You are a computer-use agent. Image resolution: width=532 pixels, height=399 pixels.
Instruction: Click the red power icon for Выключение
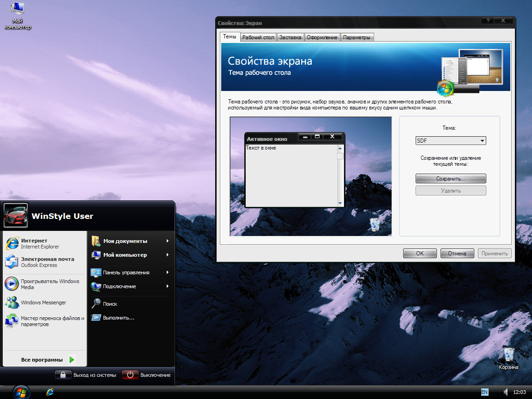coord(130,375)
